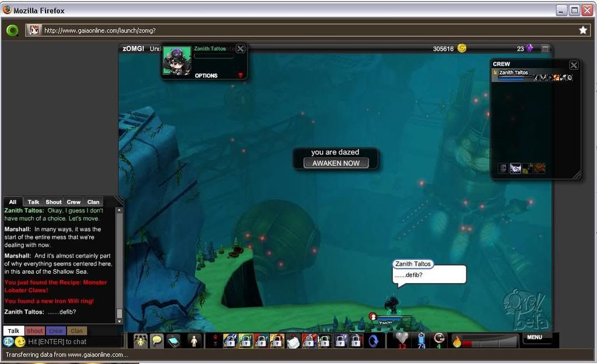The image size is (597, 364).
Task: Open the yellow smiley emoticon picker
Action: click(x=20, y=341)
